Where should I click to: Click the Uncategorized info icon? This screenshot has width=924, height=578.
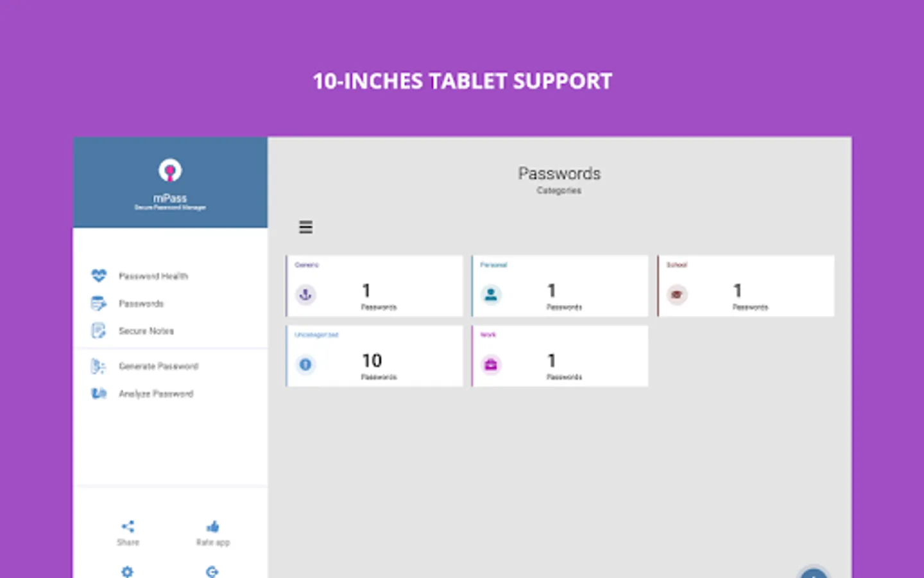coord(305,365)
